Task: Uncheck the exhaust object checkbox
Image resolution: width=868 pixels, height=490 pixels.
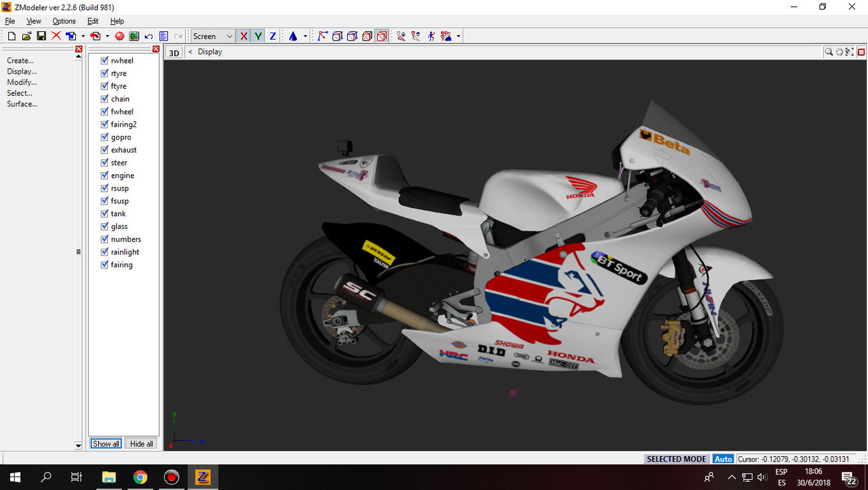Action: [104, 150]
